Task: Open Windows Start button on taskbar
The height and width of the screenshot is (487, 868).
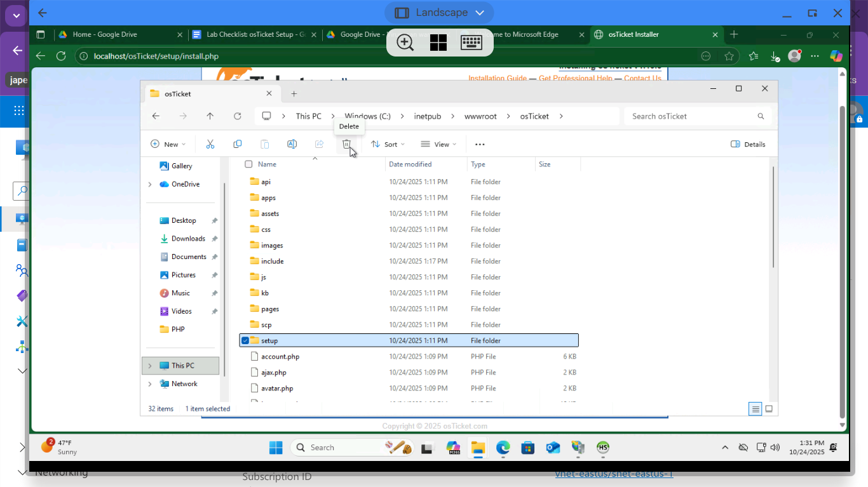Action: 276,448
